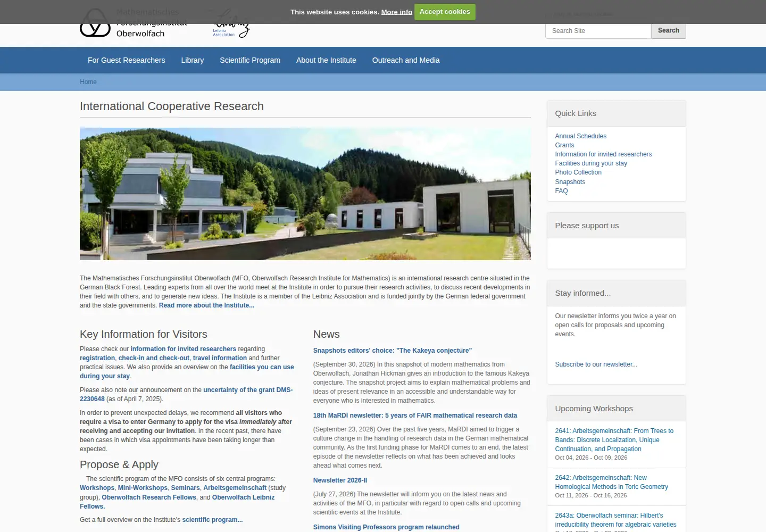Follow the check-in and check-out link
Image resolution: width=766 pixels, height=532 pixels.
click(x=154, y=358)
